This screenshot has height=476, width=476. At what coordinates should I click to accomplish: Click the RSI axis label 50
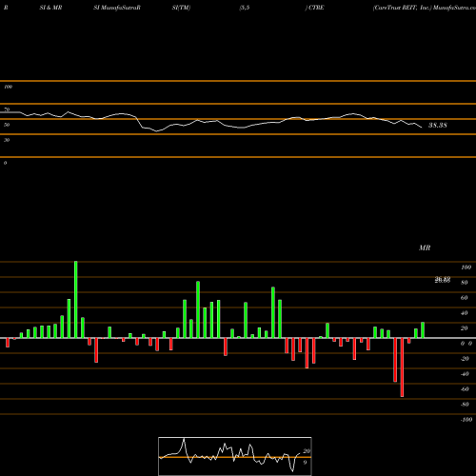[x=7, y=125]
